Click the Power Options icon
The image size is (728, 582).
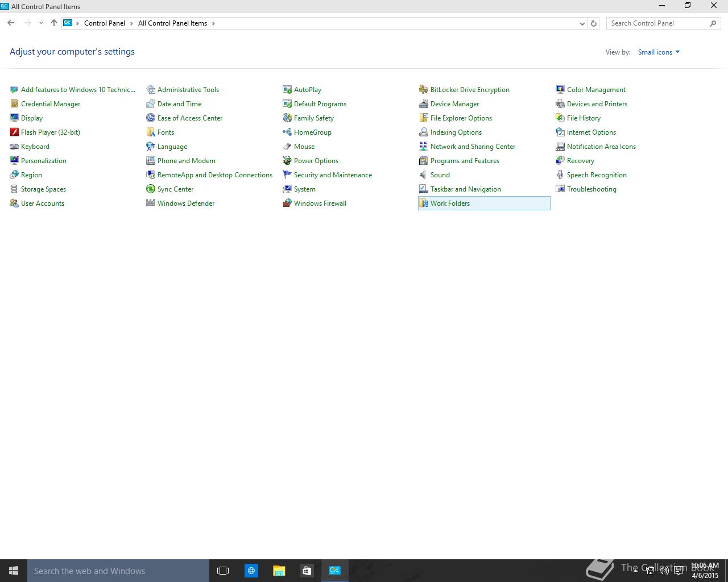287,160
